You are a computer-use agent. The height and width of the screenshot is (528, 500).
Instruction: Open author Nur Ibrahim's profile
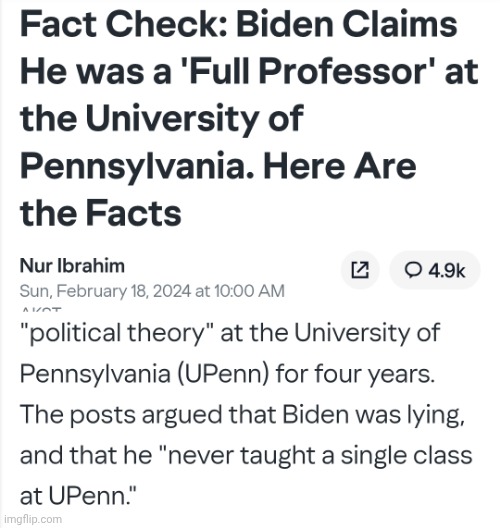pyautogui.click(x=72, y=266)
